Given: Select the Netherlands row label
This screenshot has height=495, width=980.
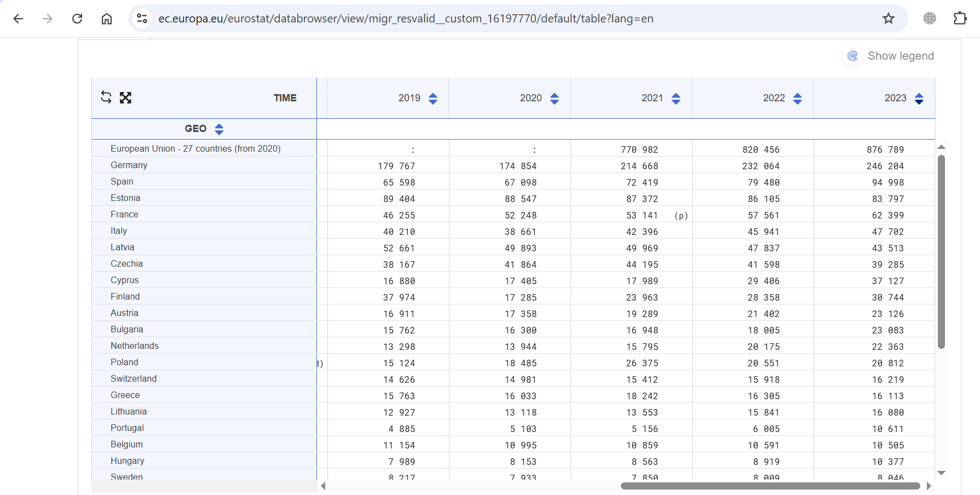Looking at the screenshot, I should pyautogui.click(x=135, y=346).
